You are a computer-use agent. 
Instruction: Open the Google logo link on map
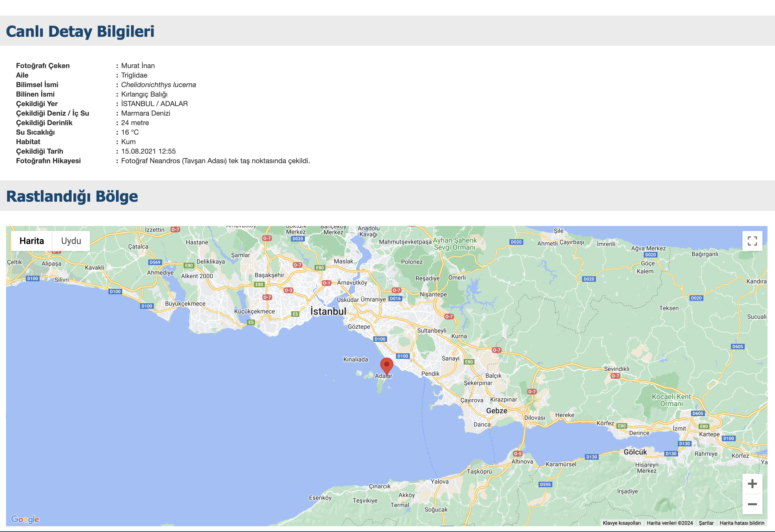point(25,519)
